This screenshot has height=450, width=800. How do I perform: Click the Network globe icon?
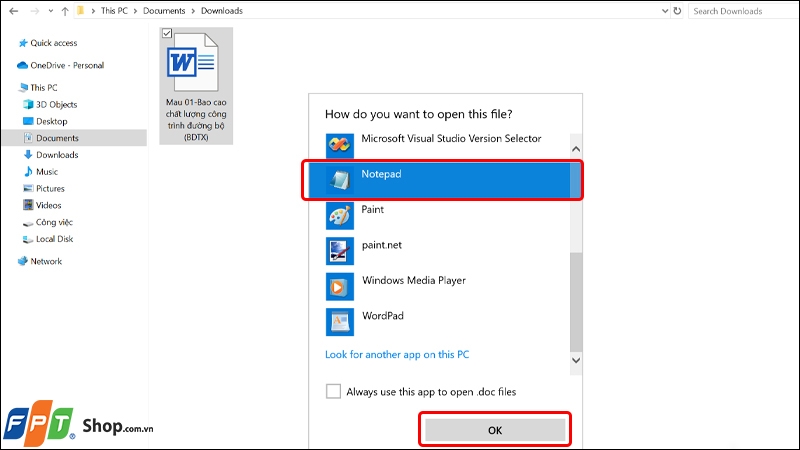coord(22,261)
